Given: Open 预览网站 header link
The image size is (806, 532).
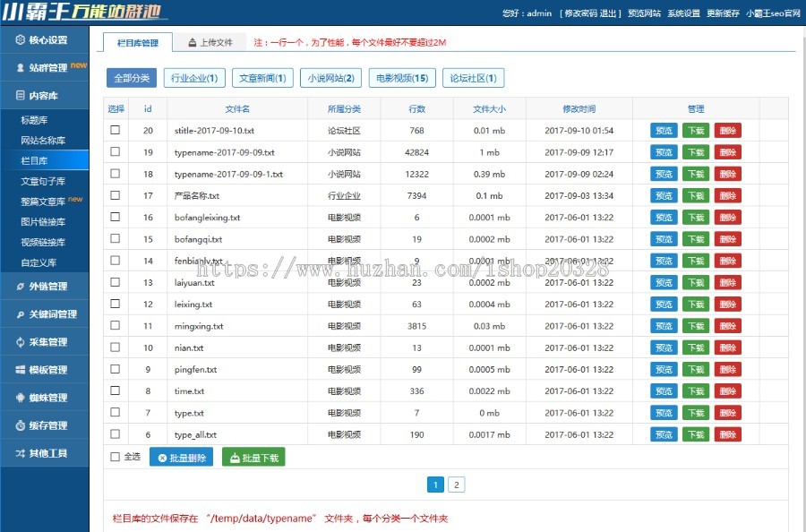Looking at the screenshot, I should click(x=644, y=13).
